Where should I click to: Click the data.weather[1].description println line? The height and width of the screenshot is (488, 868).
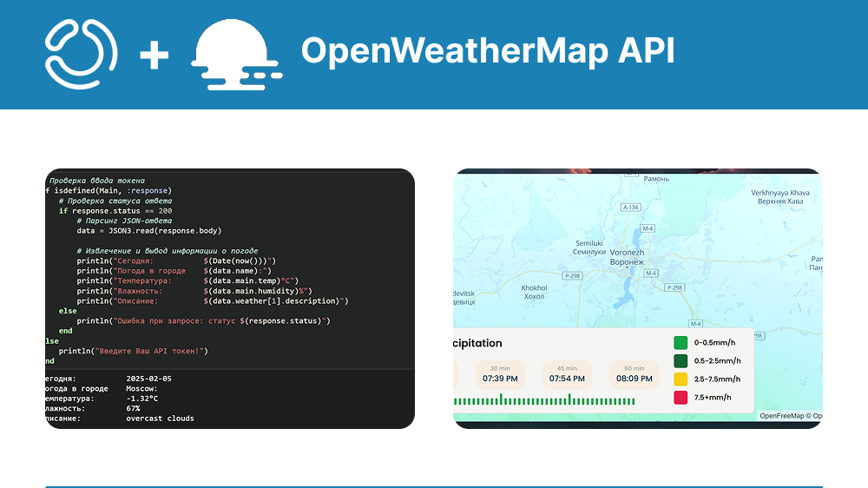click(213, 300)
